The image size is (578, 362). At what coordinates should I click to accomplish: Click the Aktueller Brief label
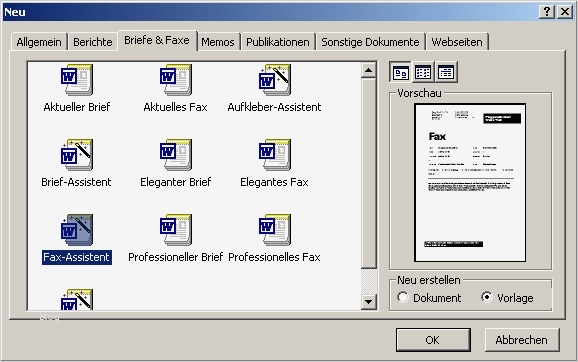click(x=77, y=107)
